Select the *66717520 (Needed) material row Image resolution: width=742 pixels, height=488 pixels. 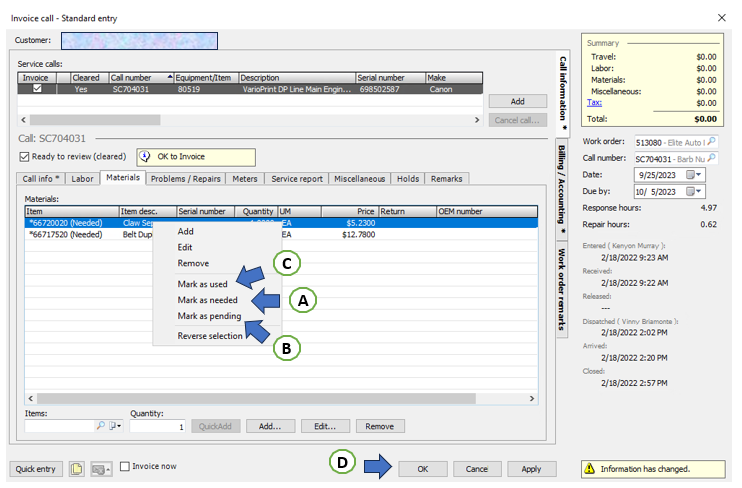point(281,234)
